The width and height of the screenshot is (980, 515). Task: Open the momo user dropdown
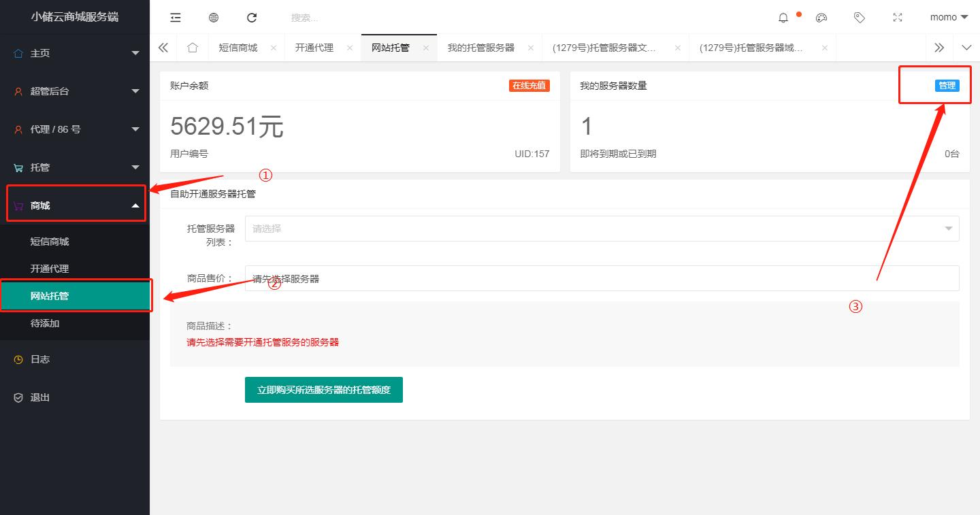[x=949, y=17]
